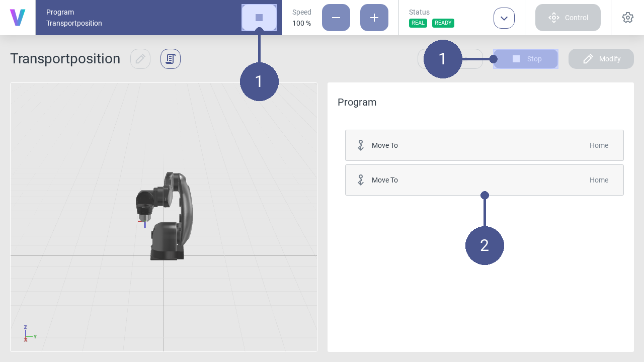Click the pencil icon beside Transportposition title
This screenshot has width=644, height=362.
pos(140,59)
